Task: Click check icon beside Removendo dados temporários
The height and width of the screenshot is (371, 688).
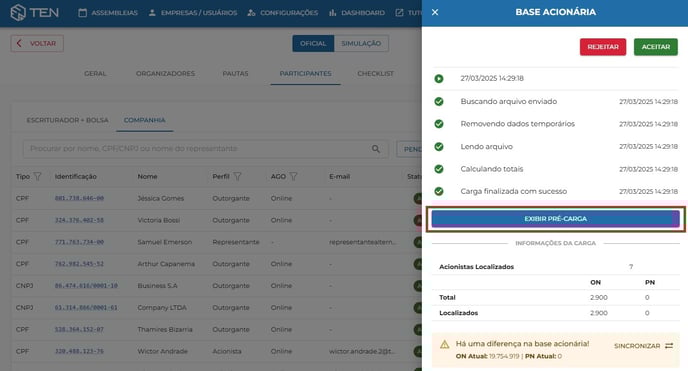Action: tap(439, 124)
